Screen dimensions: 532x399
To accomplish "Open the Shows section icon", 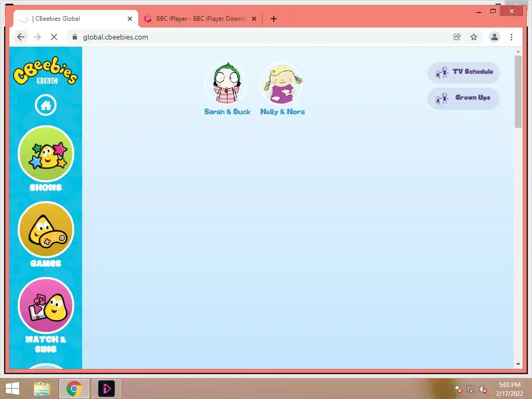I will pyautogui.click(x=46, y=153).
